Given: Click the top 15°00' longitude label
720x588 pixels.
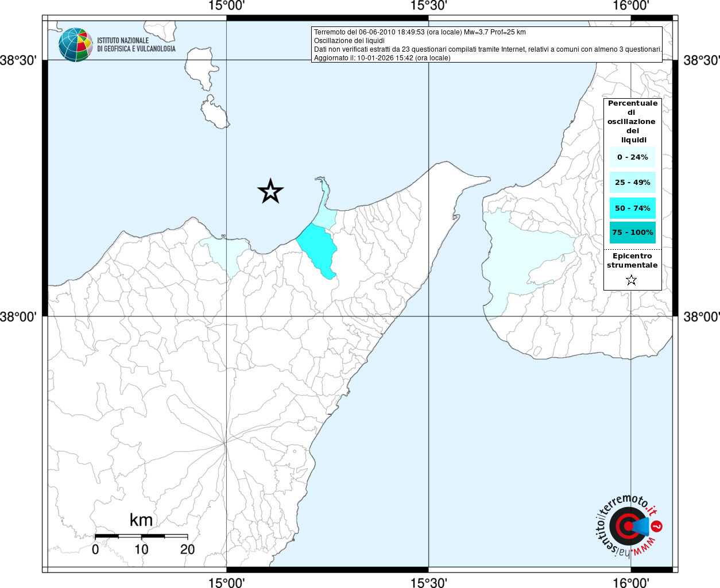Looking at the screenshot, I should (227, 6).
